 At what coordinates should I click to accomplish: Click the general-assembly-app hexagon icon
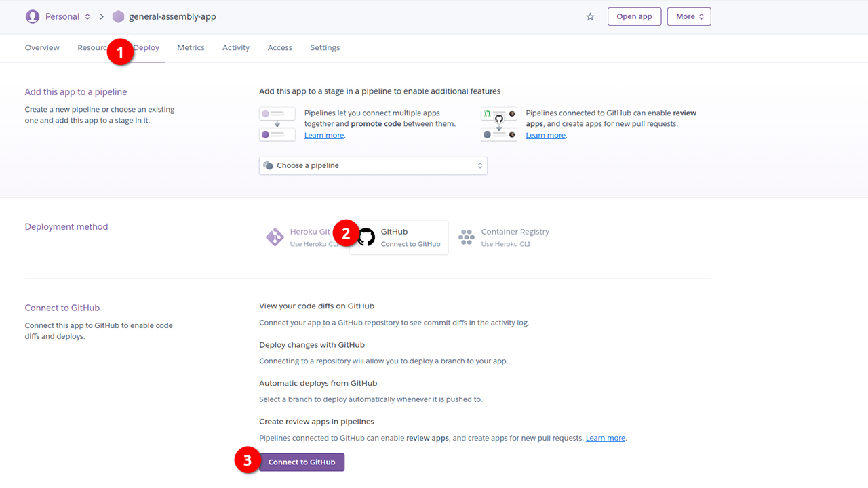(x=119, y=16)
